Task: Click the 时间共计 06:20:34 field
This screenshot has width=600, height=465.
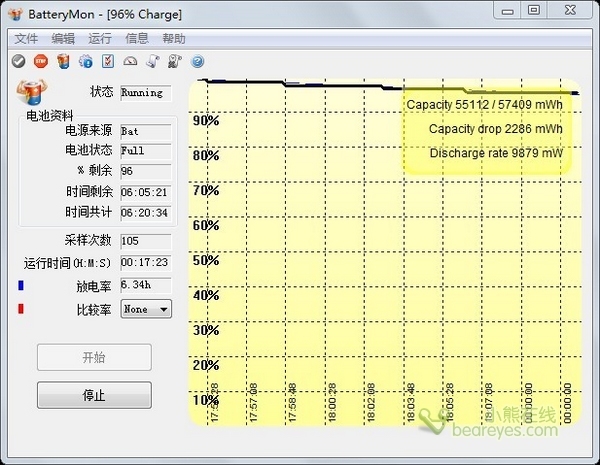Action: tap(146, 213)
